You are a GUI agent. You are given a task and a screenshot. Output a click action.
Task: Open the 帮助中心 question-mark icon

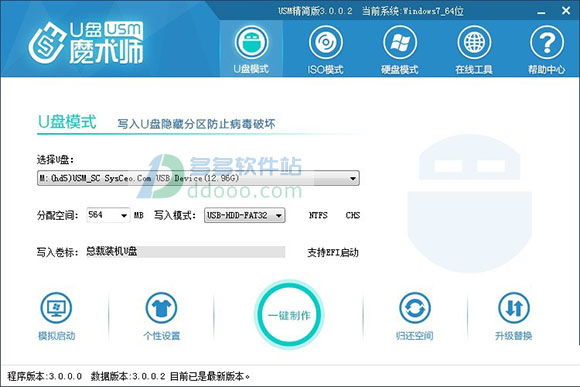point(547,42)
